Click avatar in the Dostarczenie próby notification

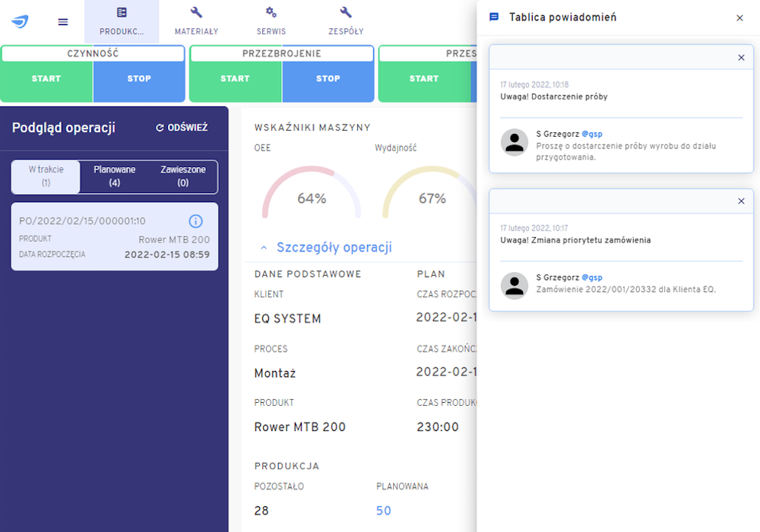(515, 142)
